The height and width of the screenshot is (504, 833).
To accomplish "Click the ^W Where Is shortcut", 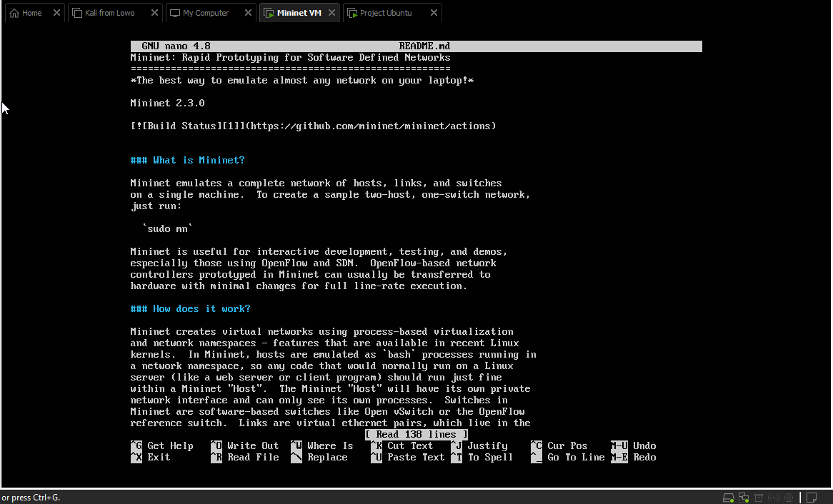I will click(322, 445).
